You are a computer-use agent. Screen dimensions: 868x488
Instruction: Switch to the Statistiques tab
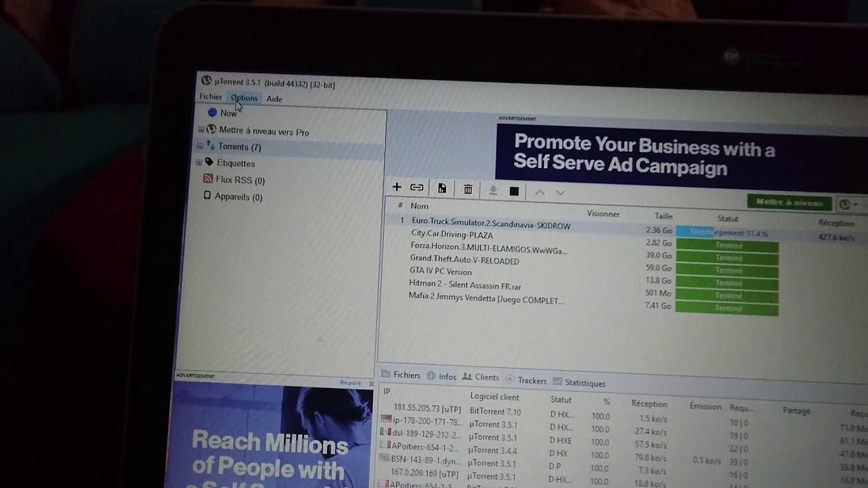pyautogui.click(x=579, y=382)
